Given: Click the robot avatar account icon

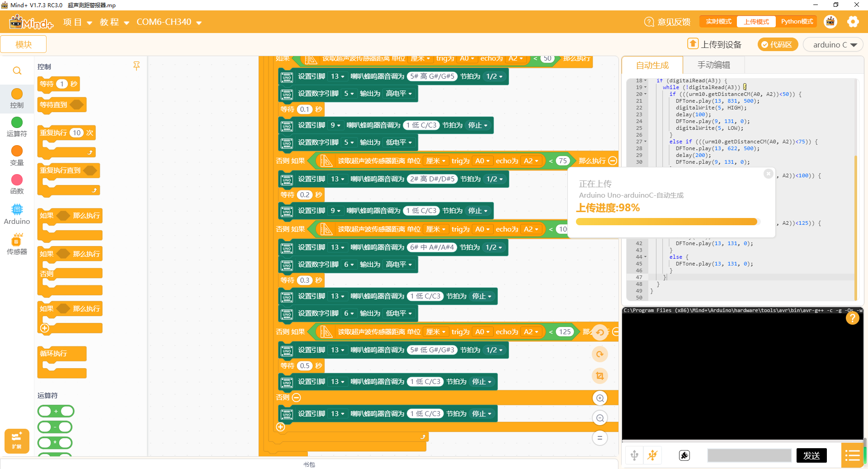Looking at the screenshot, I should click(x=830, y=22).
